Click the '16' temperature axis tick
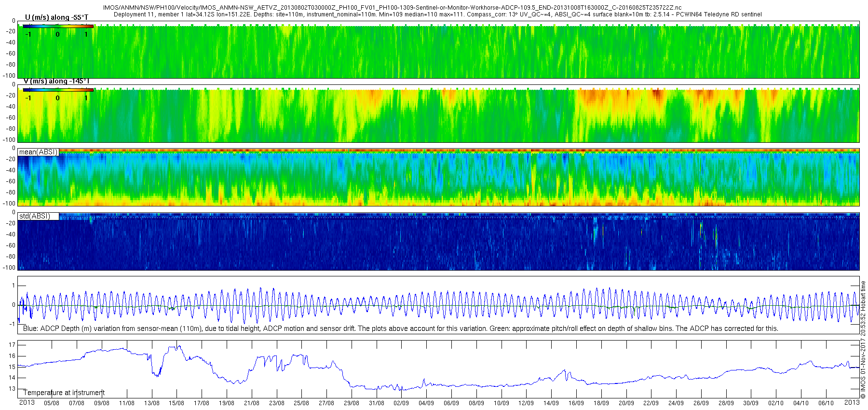 (x=12, y=356)
